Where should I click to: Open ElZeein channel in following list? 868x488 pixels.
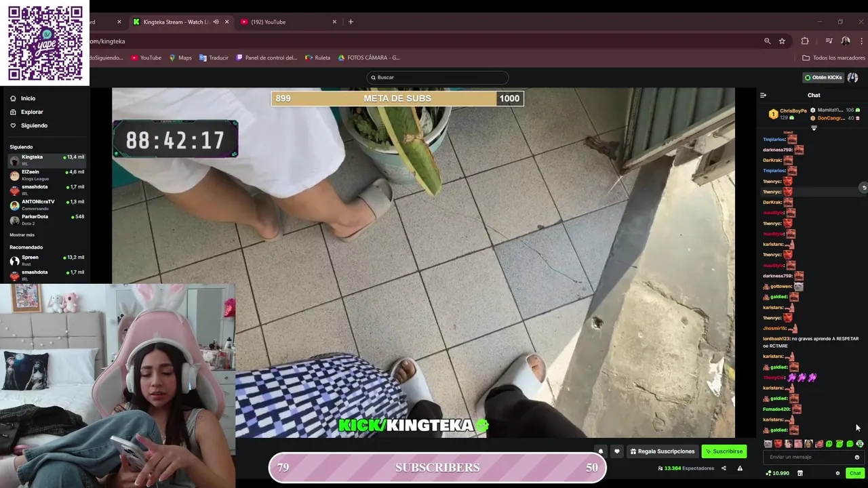point(46,175)
